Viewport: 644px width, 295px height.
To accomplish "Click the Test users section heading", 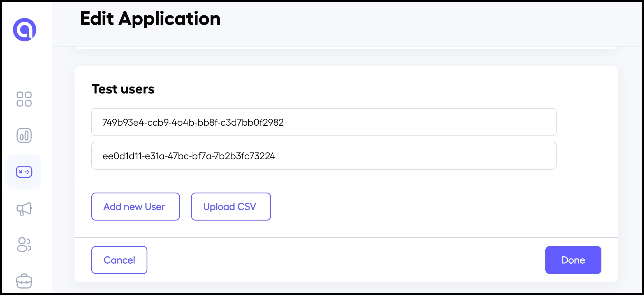I will [x=123, y=89].
